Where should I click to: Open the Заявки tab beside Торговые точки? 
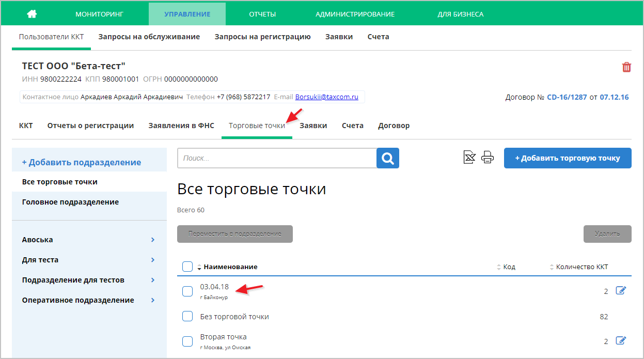313,126
